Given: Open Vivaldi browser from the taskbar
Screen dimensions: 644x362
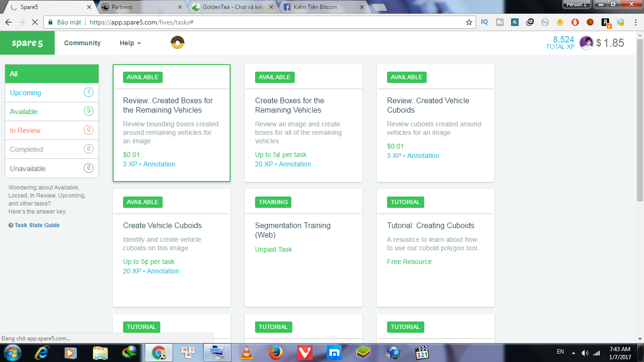Looking at the screenshot, I should coord(305,353).
